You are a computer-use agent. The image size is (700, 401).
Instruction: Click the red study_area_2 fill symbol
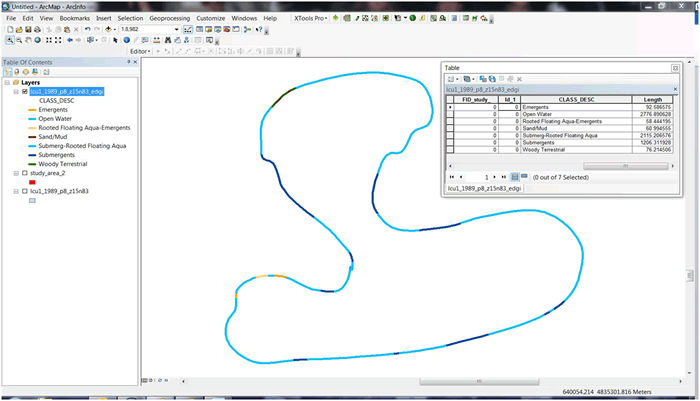click(x=32, y=182)
